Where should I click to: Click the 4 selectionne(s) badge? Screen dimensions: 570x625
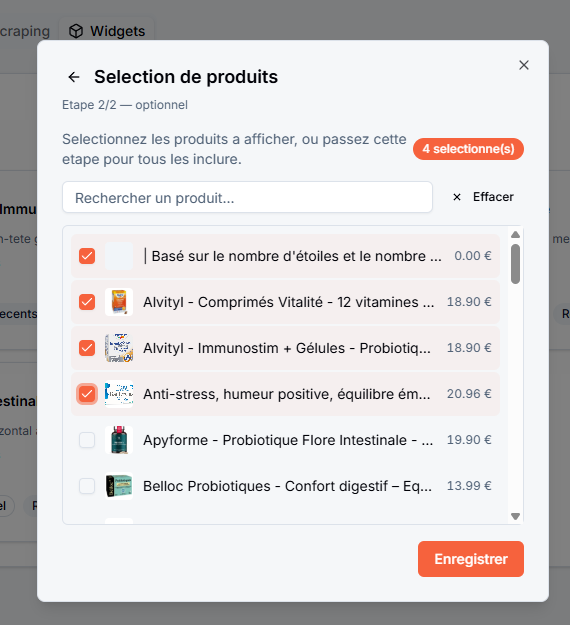click(468, 149)
